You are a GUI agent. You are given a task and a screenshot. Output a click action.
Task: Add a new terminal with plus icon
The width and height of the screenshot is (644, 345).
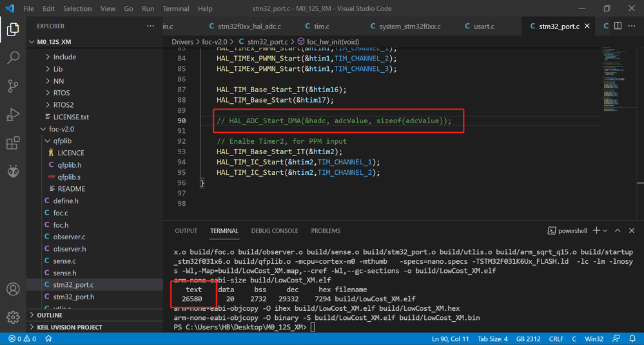[x=596, y=230]
